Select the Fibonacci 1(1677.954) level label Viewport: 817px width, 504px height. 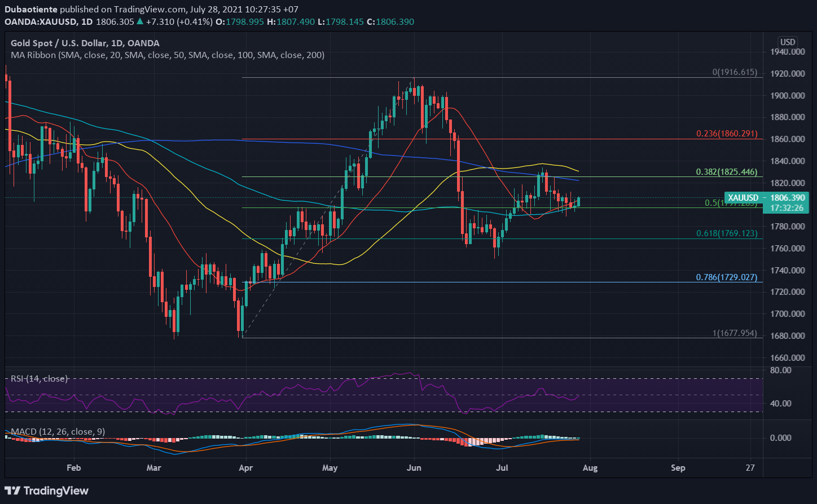click(735, 333)
